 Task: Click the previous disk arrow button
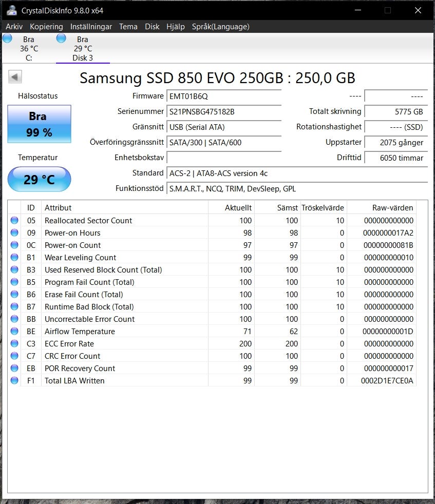click(x=15, y=77)
